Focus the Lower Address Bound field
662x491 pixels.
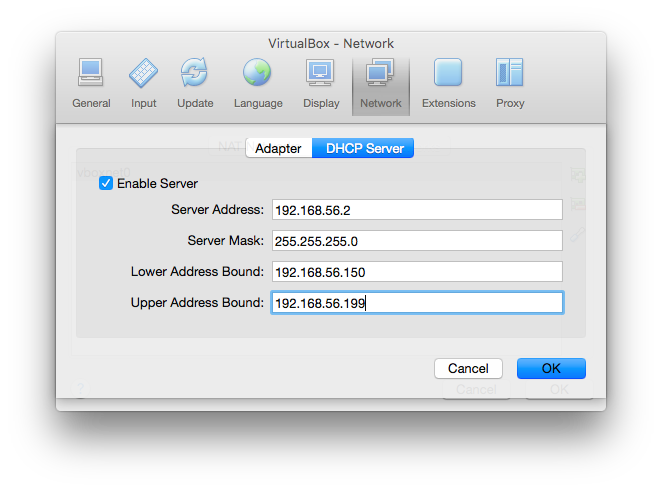[417, 271]
